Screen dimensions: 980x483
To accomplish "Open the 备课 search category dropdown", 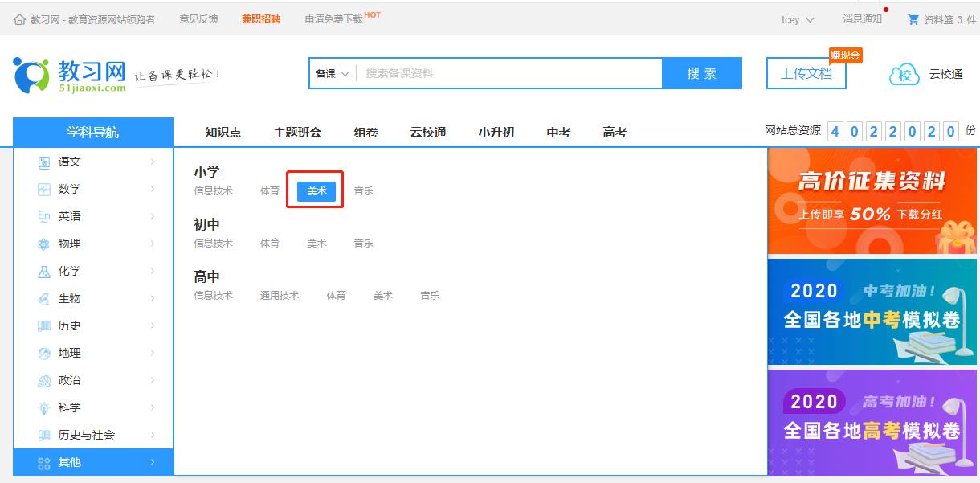I will pos(330,72).
